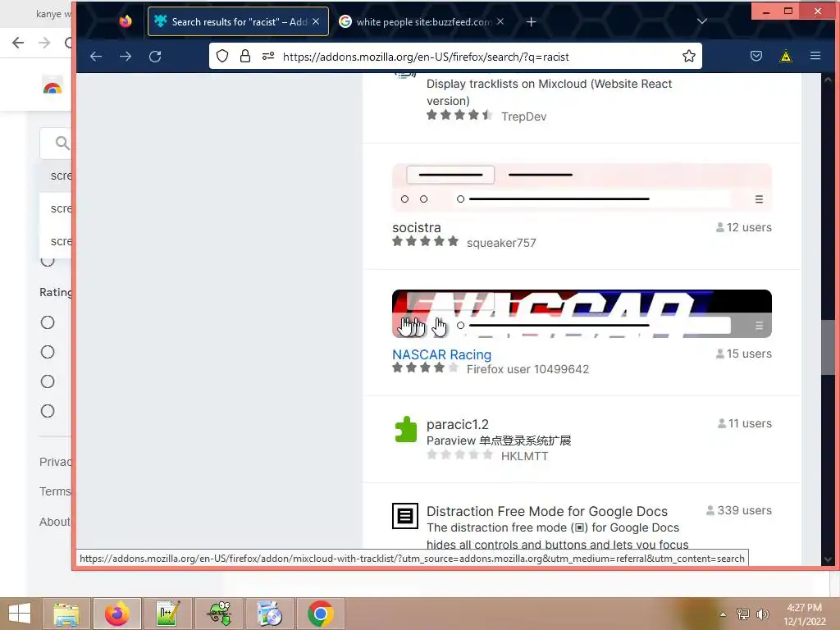Click the scrollbar up arrow
Image resolution: width=840 pixels, height=630 pixels.
coord(828,80)
